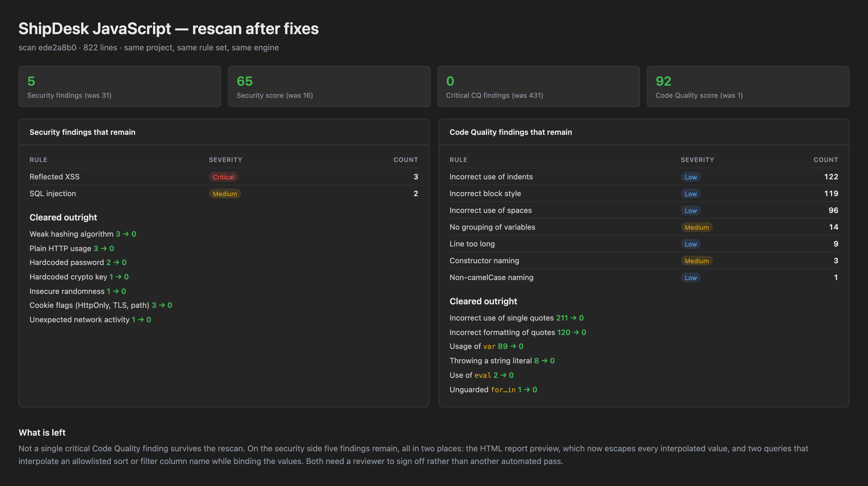Click the Security table SEVERITY column header

pos(225,160)
